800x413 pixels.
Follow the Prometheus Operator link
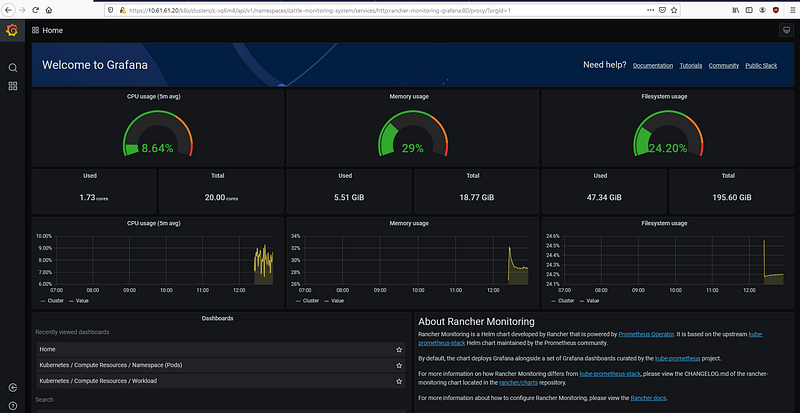(646, 334)
